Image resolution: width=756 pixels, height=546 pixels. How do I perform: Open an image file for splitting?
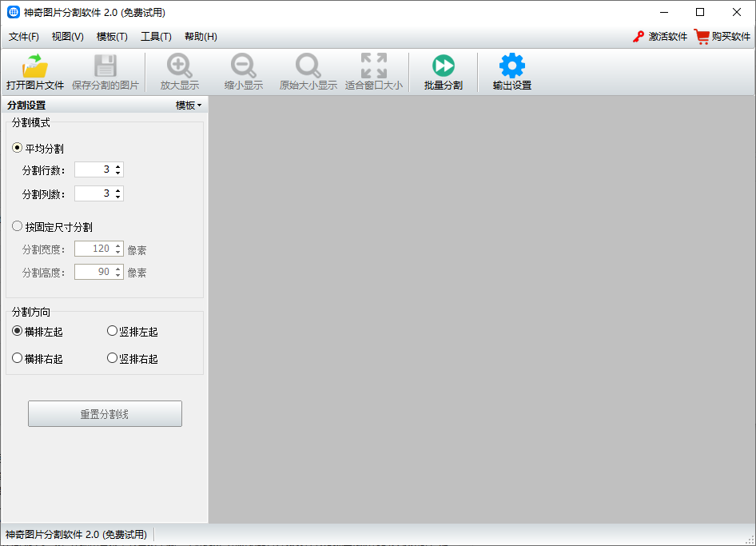point(34,71)
